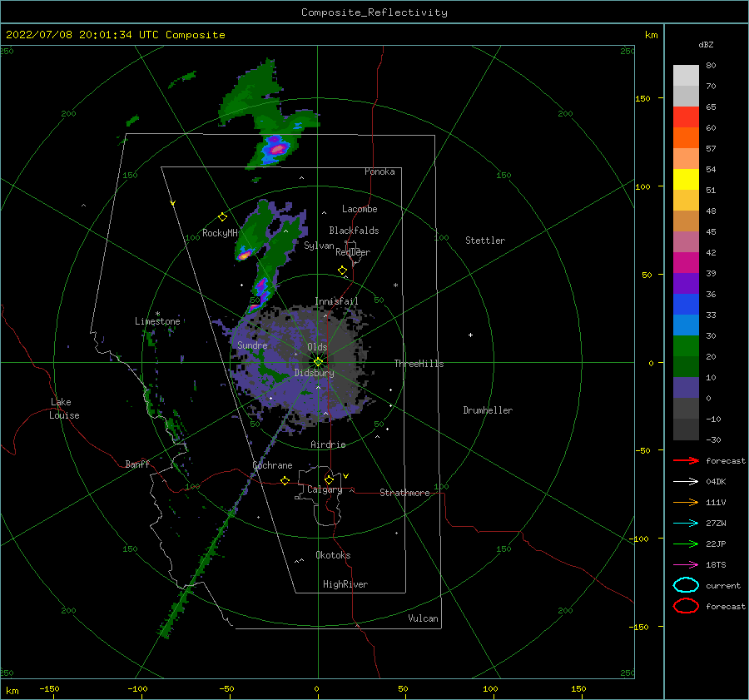Click the red 60-65 dBZ swatch
The image size is (749, 700).
pos(686,117)
